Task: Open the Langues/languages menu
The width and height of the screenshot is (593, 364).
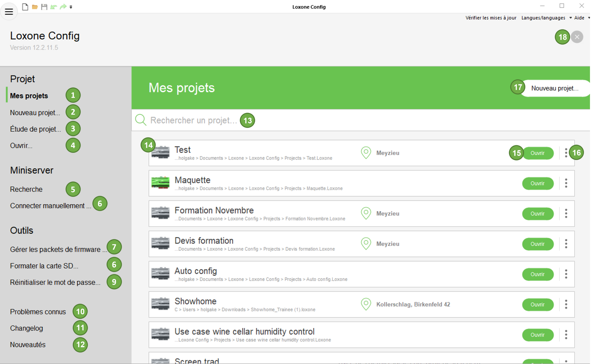Action: 543,18
